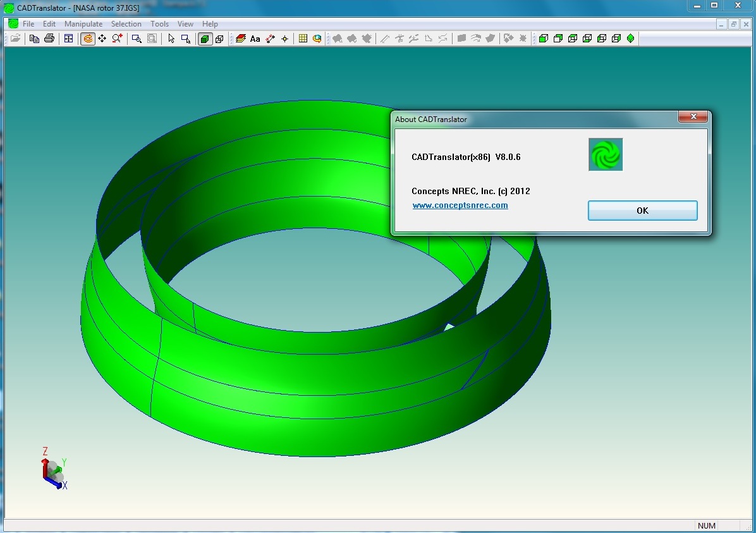Click the 'Concepts NREC, Inc. (c) 2012' text
This screenshot has width=756, height=533.
[470, 191]
